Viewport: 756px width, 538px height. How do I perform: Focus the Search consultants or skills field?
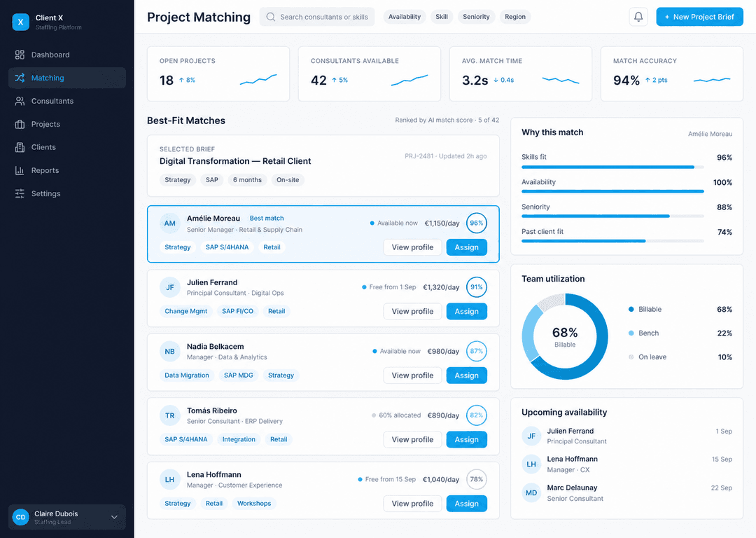[x=317, y=17]
